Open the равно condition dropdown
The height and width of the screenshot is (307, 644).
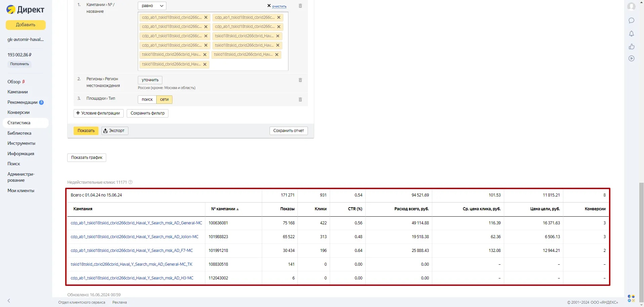(152, 6)
